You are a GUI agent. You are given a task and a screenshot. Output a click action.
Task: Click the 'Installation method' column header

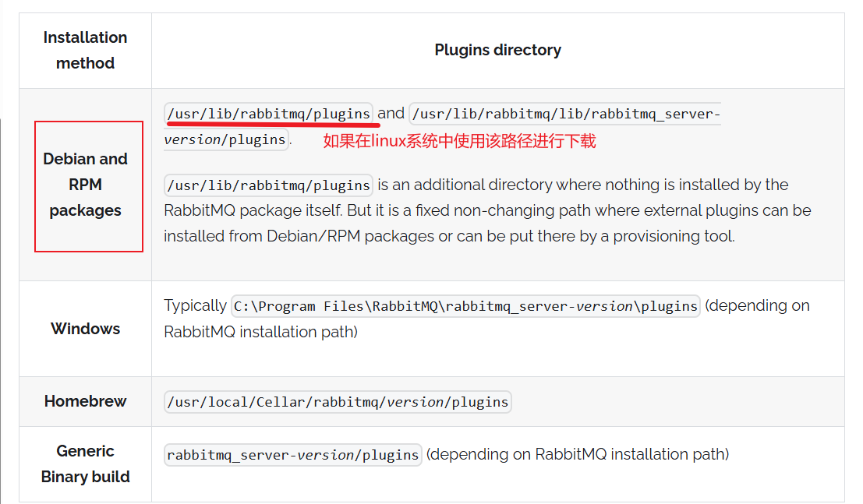[x=85, y=50]
